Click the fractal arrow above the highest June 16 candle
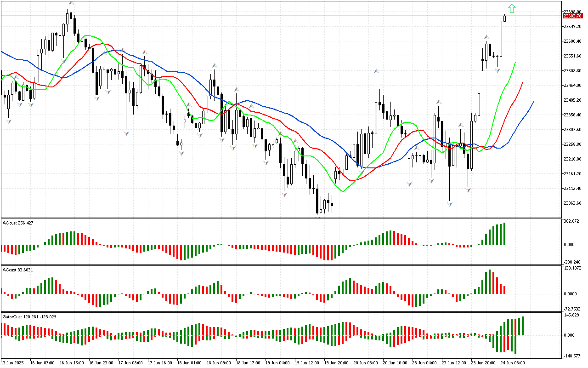Image resolution: width=588 pixels, height=368 pixels. pos(71,3)
